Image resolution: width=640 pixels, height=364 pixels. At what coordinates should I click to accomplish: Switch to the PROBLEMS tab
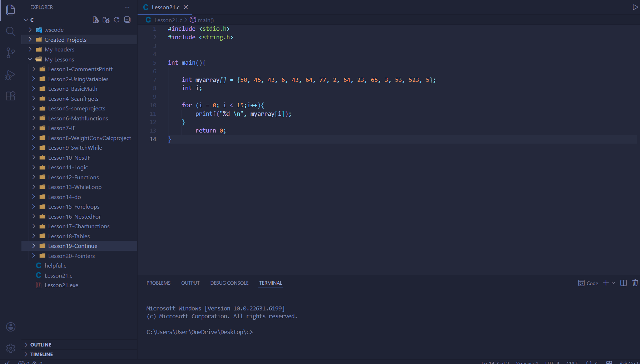pyautogui.click(x=158, y=283)
